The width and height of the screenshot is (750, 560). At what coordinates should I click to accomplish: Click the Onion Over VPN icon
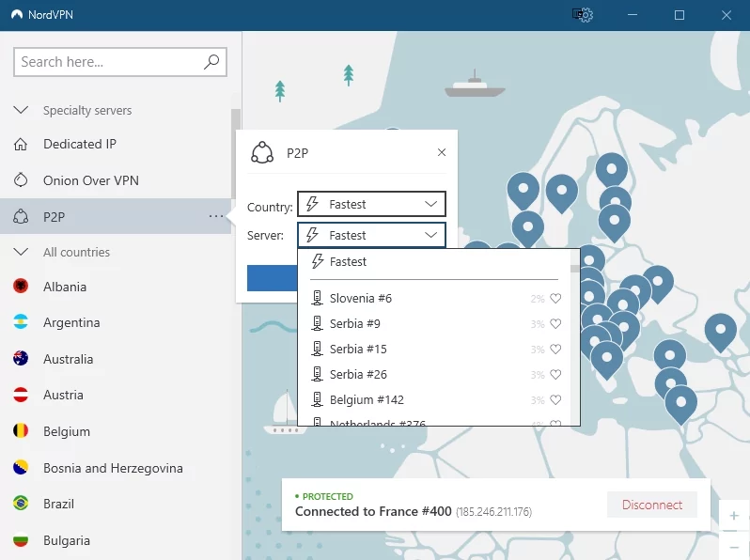click(21, 180)
